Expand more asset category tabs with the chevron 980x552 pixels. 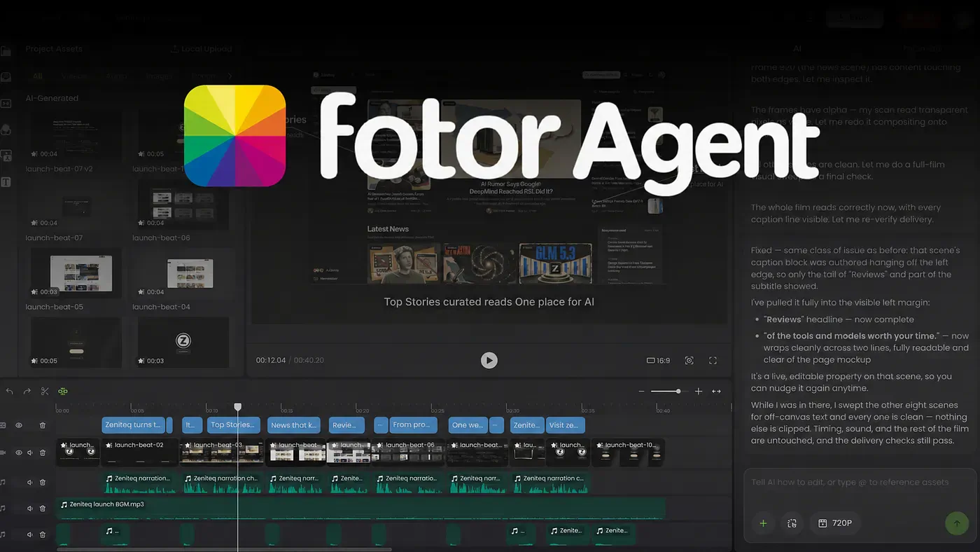[230, 76]
